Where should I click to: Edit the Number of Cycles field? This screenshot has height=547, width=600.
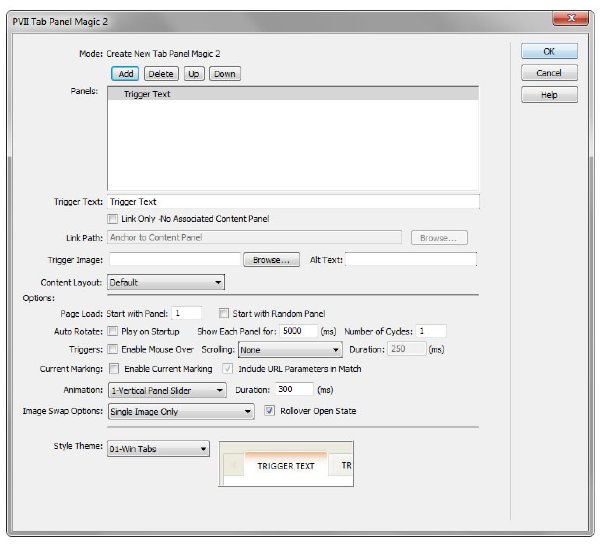[431, 331]
